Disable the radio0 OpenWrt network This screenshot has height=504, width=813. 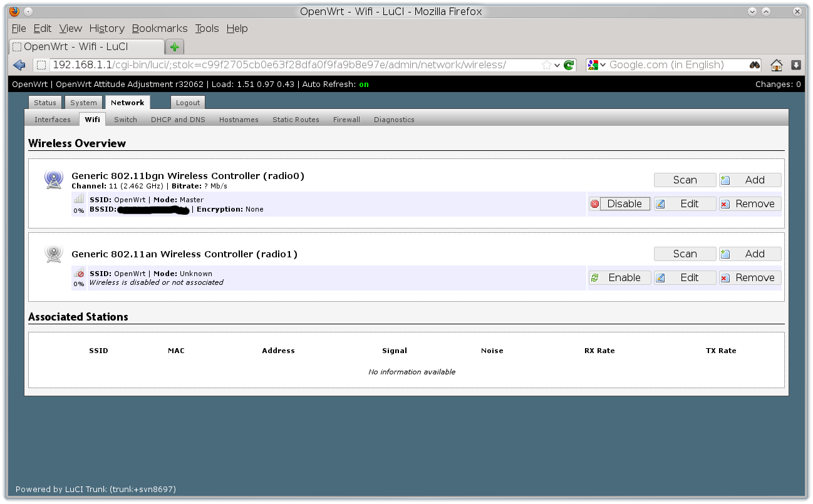click(x=620, y=203)
